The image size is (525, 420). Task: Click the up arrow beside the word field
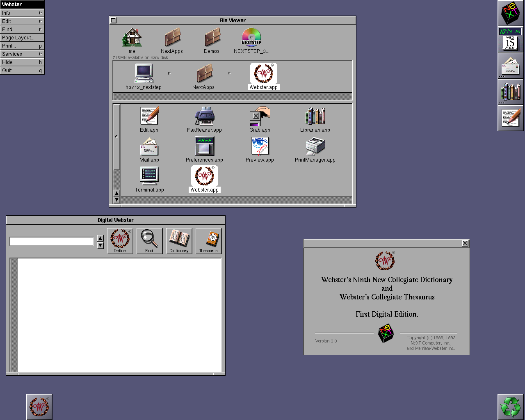tap(100, 238)
